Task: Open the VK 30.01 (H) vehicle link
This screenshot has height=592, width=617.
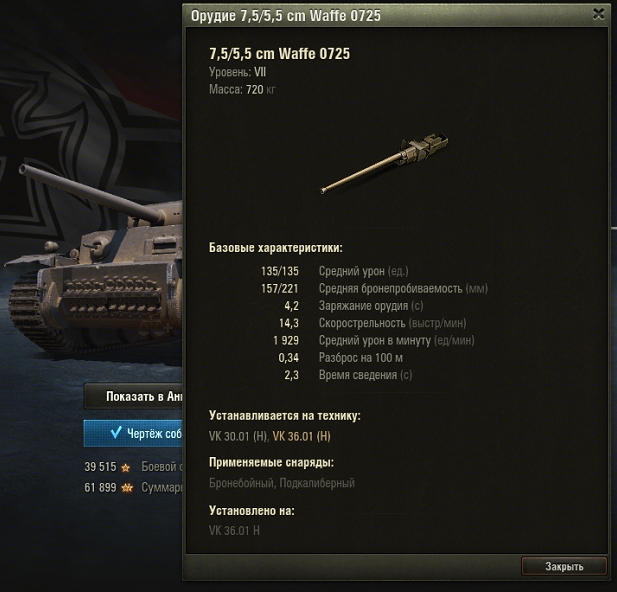Action: (238, 436)
